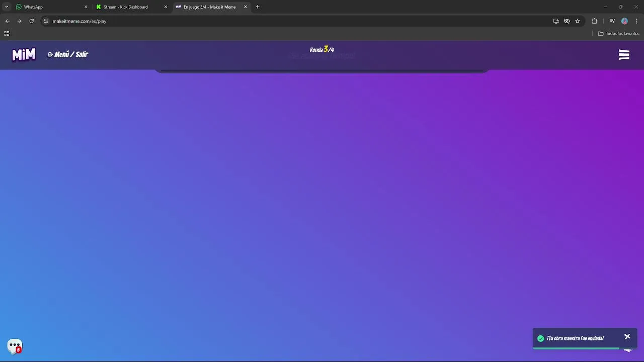Open the Extensions puzzle icon
Viewport: 644px width, 362px height.
coord(595,21)
